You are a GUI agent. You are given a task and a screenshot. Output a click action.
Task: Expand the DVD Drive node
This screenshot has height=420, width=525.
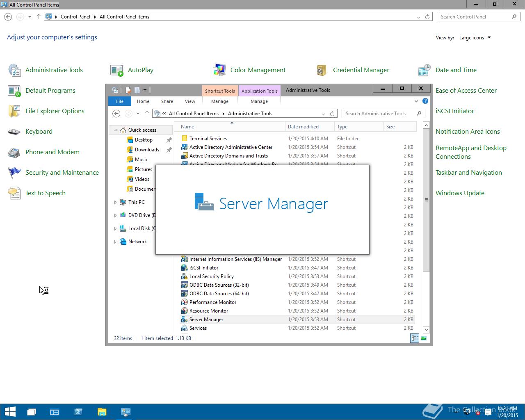115,215
